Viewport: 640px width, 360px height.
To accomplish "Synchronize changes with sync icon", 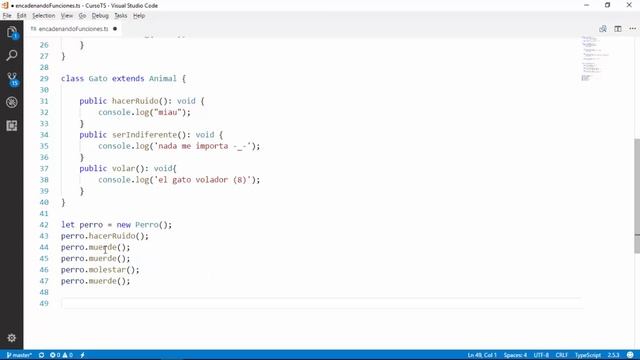I will tap(41, 355).
